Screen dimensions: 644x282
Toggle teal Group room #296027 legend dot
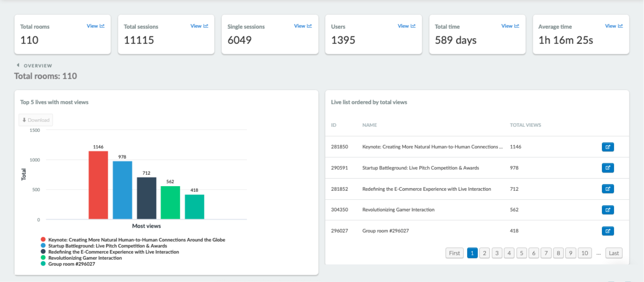pos(43,264)
